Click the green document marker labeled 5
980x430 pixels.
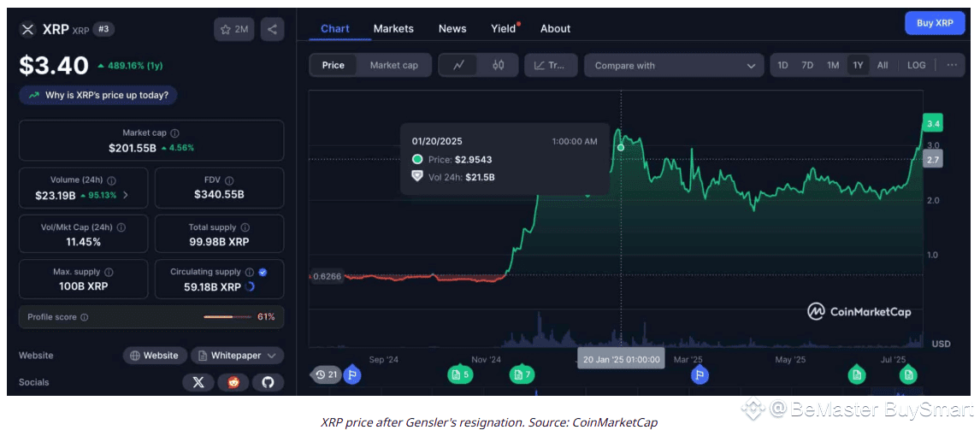click(x=459, y=374)
